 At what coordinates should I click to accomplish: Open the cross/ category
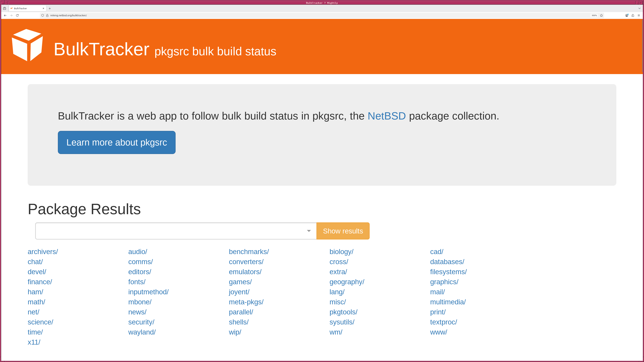coord(339,262)
